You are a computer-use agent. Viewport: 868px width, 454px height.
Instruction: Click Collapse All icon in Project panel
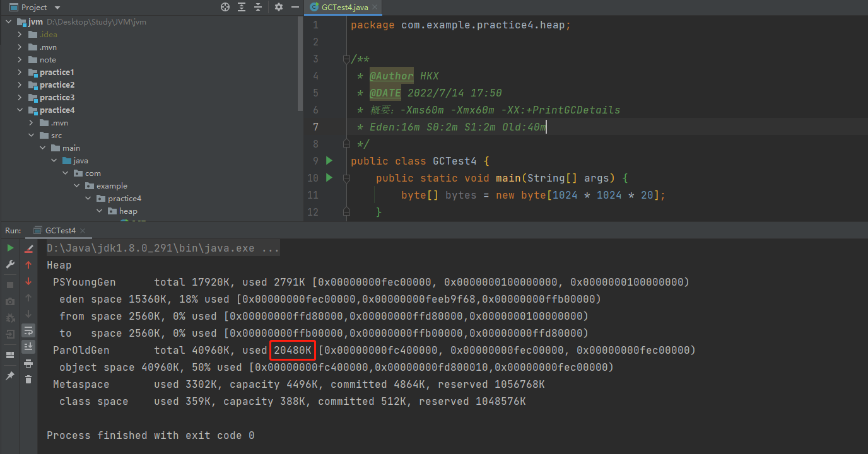258,7
